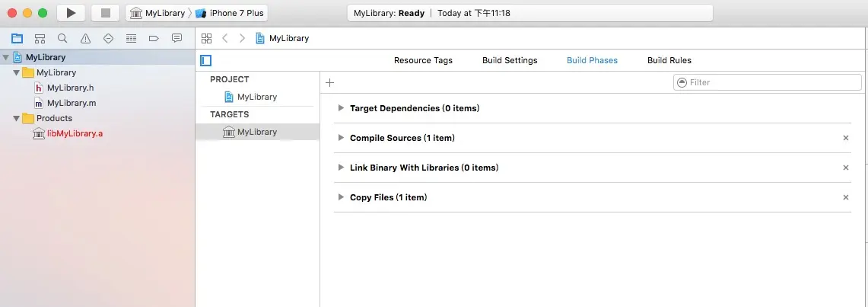868x307 pixels.
Task: Go back with the left chevron
Action: click(224, 38)
